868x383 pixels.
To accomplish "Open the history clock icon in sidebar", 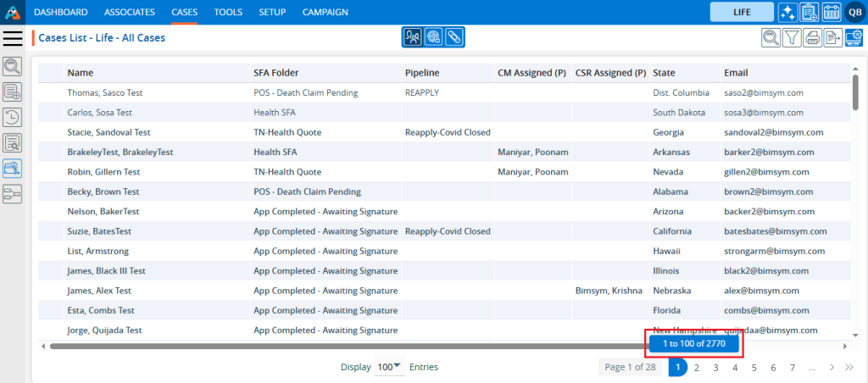I will click(13, 117).
